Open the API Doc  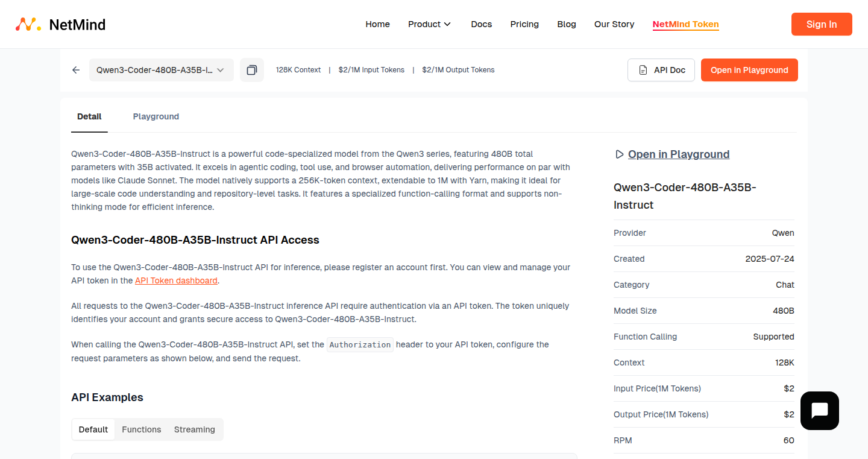[661, 70]
